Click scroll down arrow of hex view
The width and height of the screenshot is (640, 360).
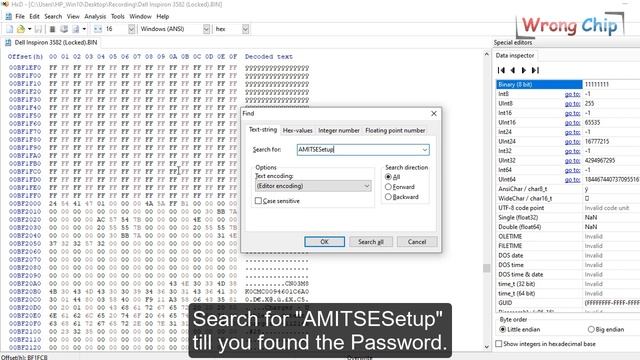(x=486, y=347)
